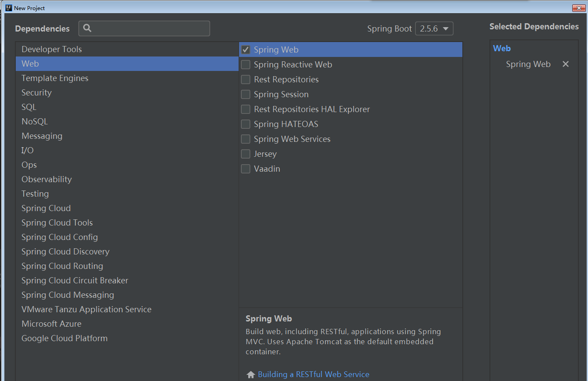Tick the Spring Session checkbox
The image size is (588, 381).
246,95
